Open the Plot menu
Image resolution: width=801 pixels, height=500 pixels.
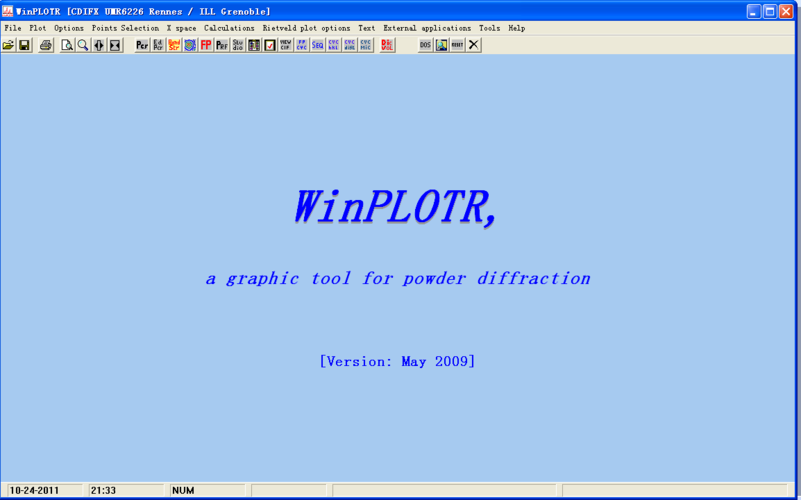(38, 28)
